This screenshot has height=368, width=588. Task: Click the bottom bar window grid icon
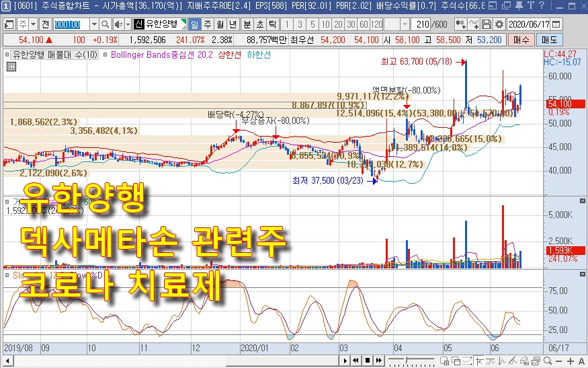[444, 361]
